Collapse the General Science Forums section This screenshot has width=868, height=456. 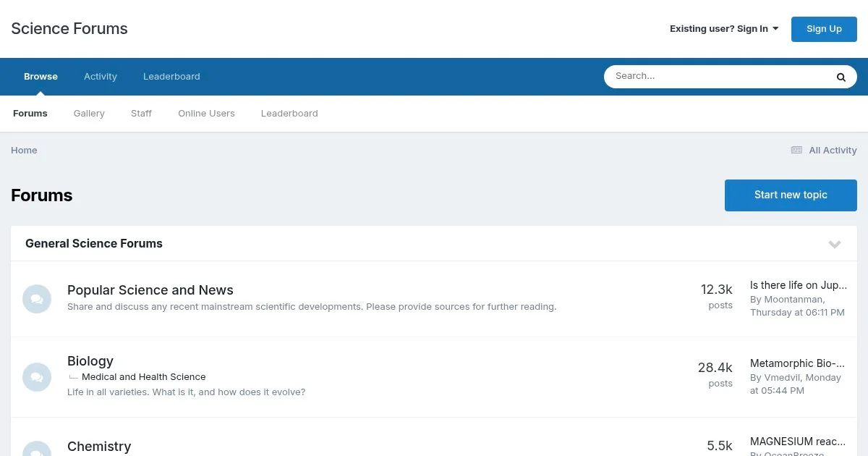(835, 244)
